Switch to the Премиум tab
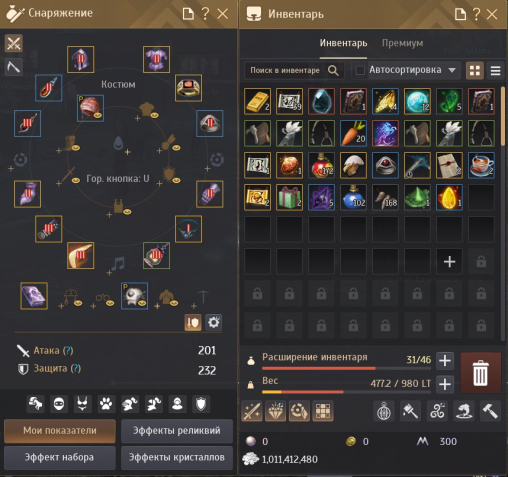 point(402,43)
